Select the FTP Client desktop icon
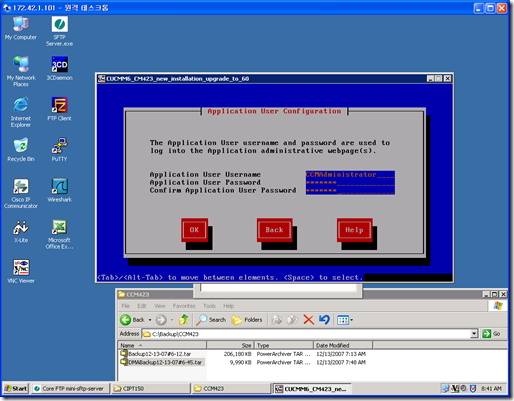 point(59,109)
